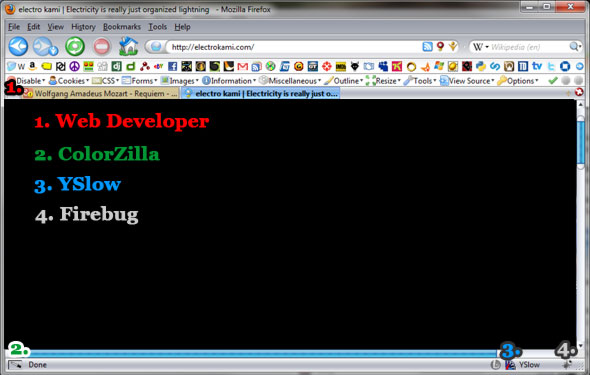Click the YSlow icon in status bar
The height and width of the screenshot is (375, 590).
[510, 365]
